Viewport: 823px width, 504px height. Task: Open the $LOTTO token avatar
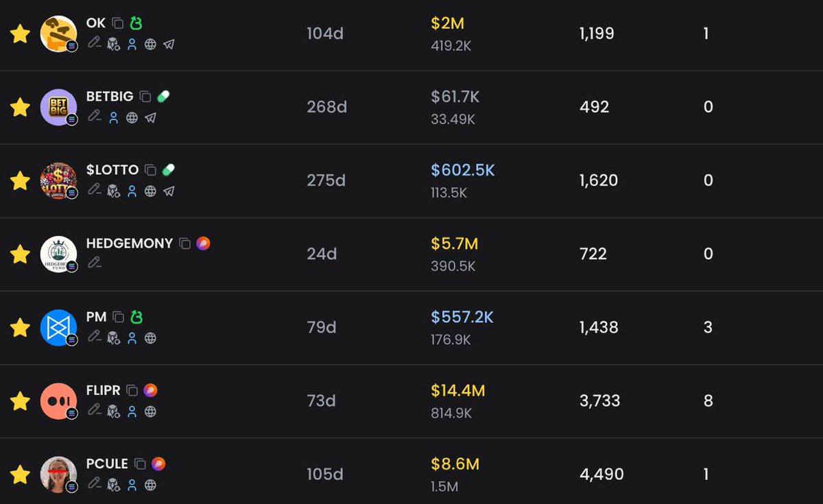click(58, 180)
